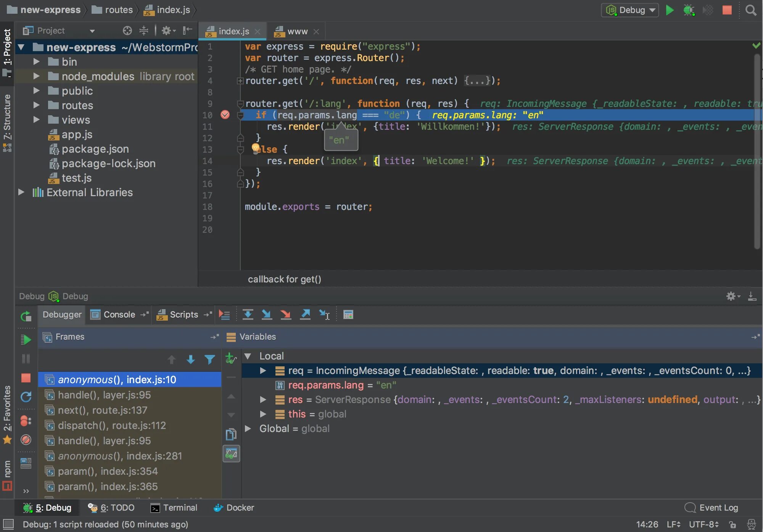
Task: Expand the node_modules folder
Action: pyautogui.click(x=36, y=76)
